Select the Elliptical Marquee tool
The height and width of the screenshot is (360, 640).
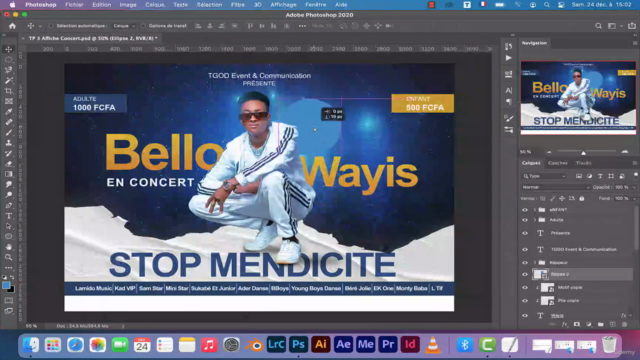[9, 60]
